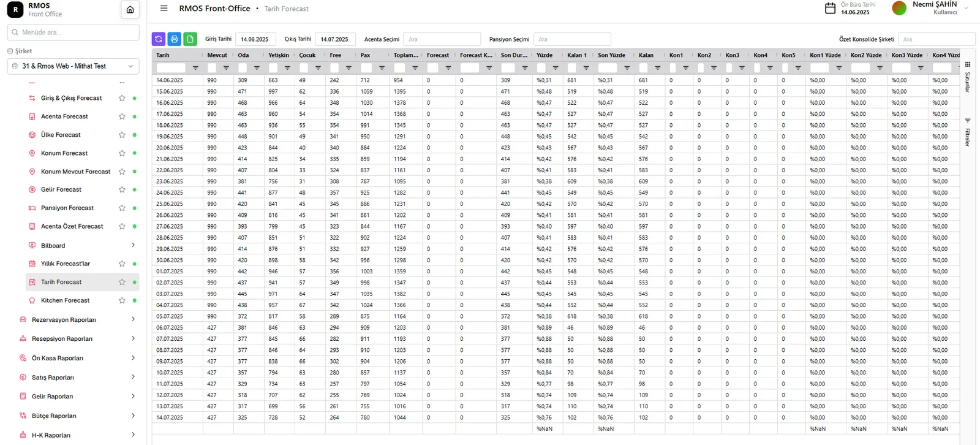
Task: Sort by the Son Yüzde column header
Action: point(611,55)
